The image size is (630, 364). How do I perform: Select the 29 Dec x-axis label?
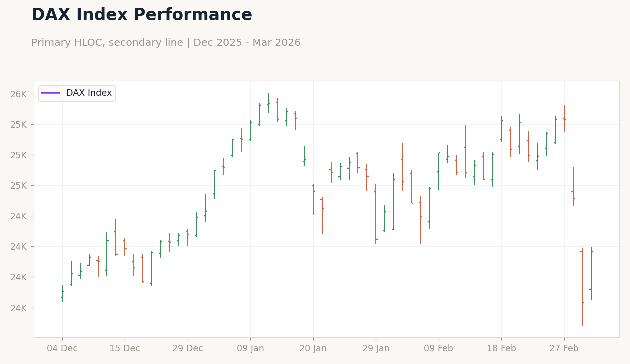pos(188,349)
